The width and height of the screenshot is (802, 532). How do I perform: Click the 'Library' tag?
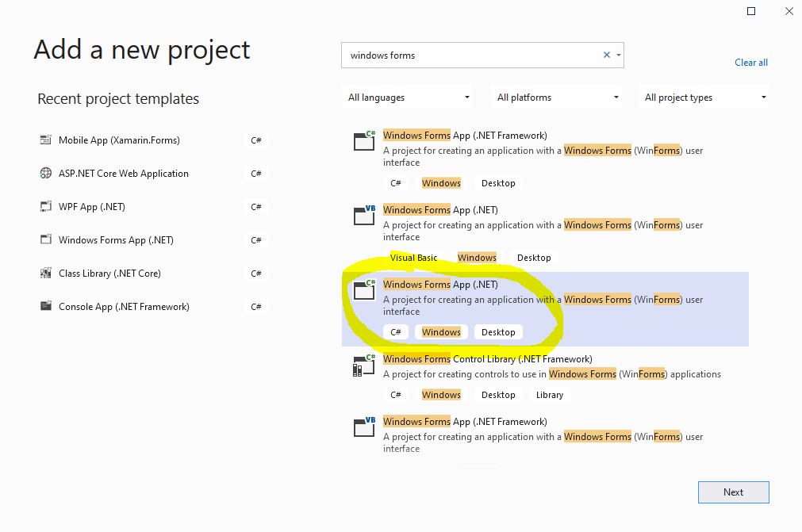point(549,395)
